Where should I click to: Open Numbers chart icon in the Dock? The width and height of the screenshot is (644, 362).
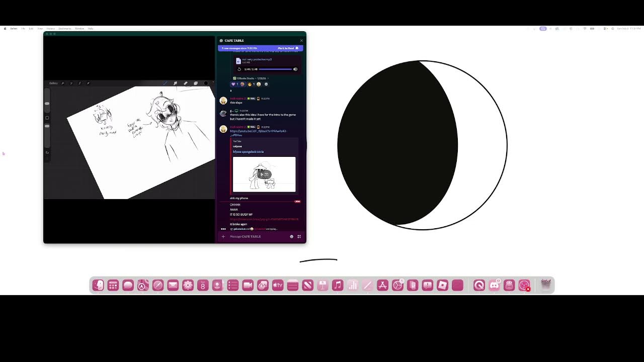tap(353, 286)
